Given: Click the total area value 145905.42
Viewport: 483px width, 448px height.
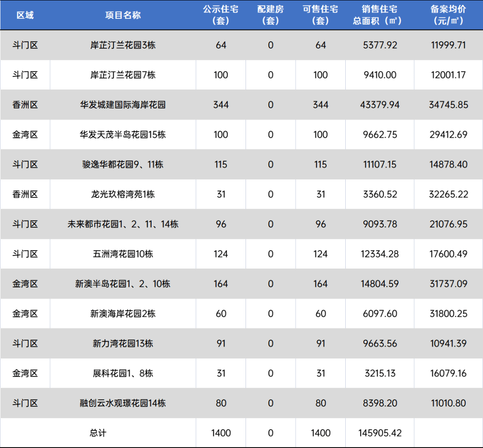Looking at the screenshot, I should 380,433.
